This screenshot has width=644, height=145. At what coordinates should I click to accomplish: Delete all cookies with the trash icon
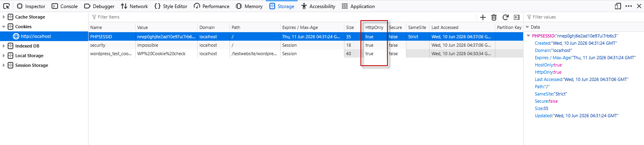tap(494, 17)
